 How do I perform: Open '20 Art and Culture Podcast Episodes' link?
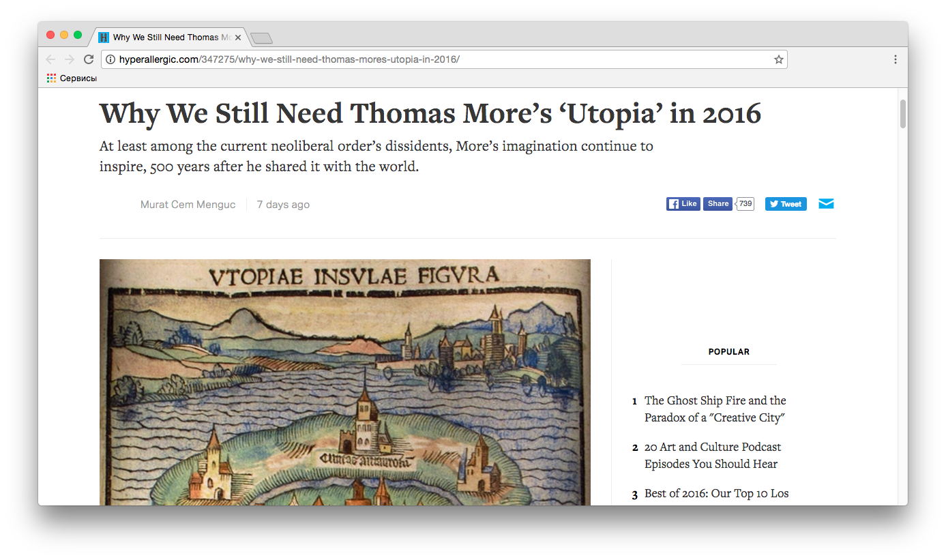[x=712, y=455]
